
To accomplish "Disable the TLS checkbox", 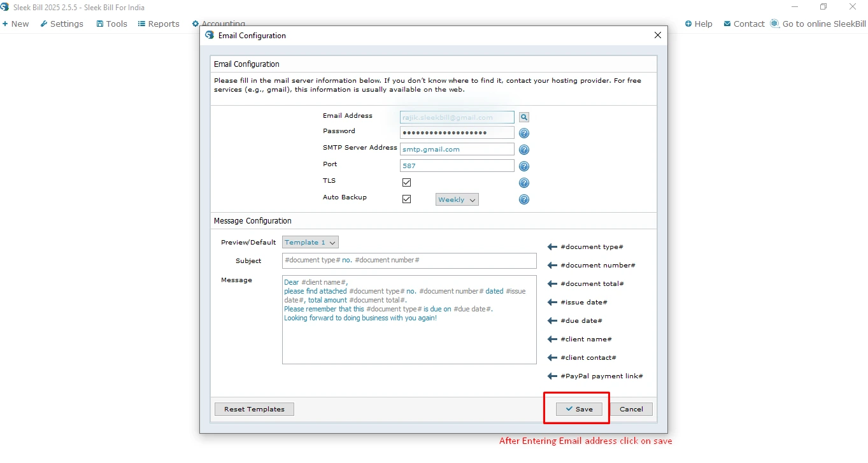I will [406, 183].
